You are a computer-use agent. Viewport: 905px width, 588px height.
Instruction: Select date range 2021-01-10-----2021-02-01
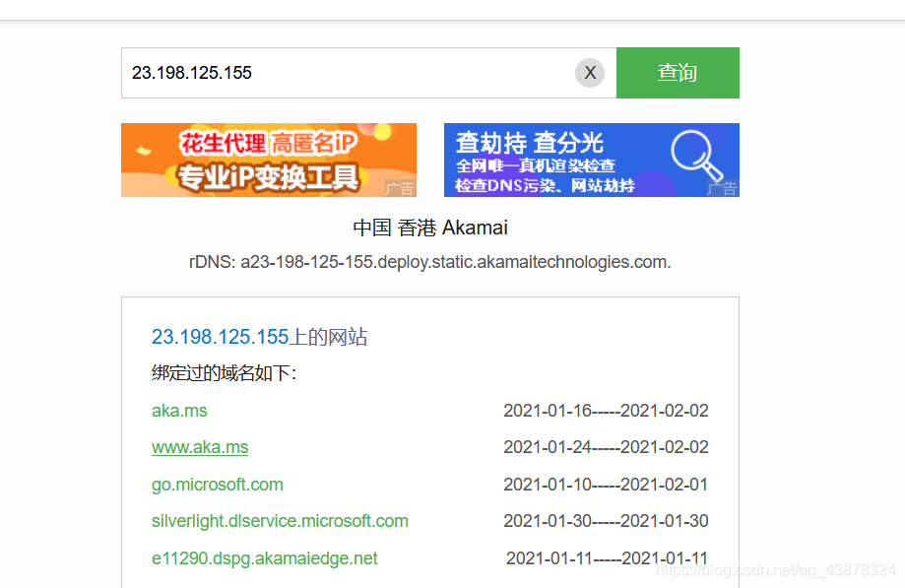[x=606, y=485]
